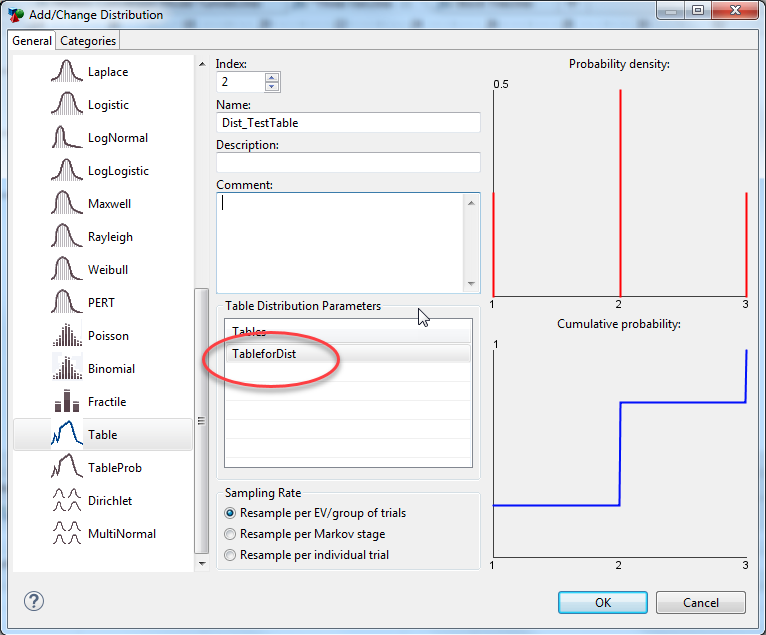Pick the Weibull distribution icon
Screen dimensions: 766x635
point(66,270)
